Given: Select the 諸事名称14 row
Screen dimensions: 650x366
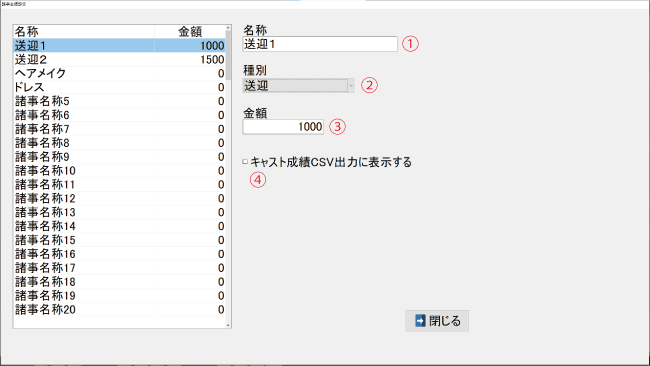Looking at the screenshot, I should click(119, 226).
